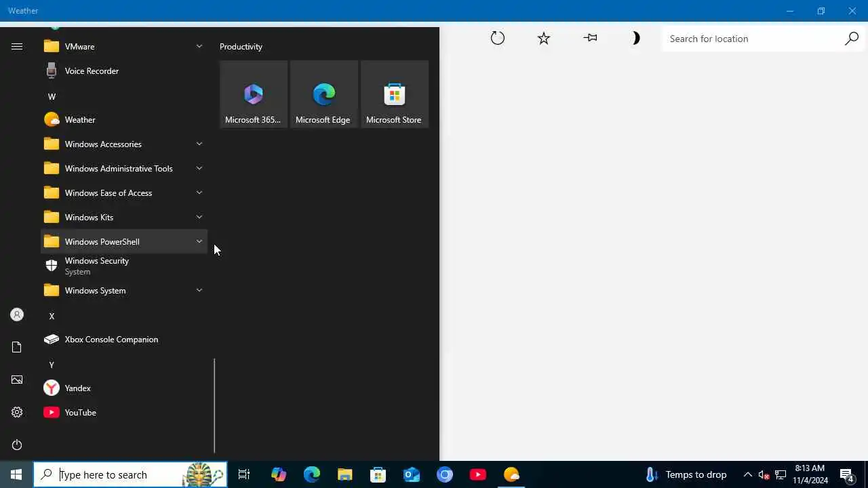868x488 pixels.
Task: Open Power options in Start sidebar
Action: pyautogui.click(x=17, y=445)
